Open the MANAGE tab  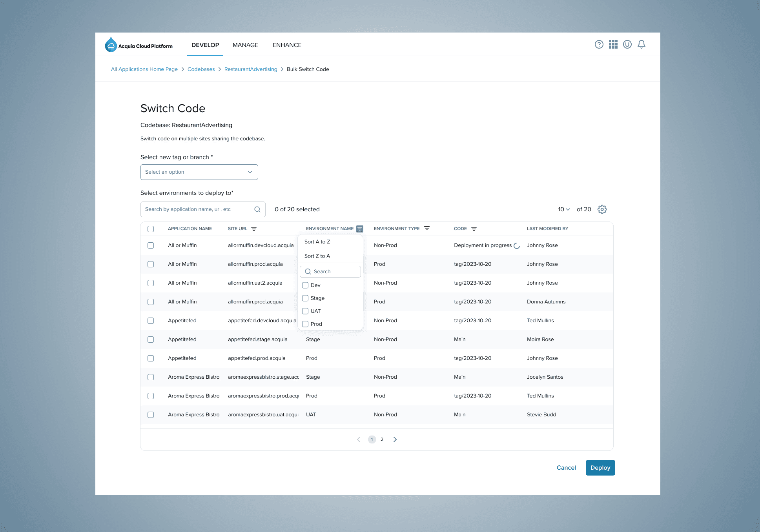point(246,45)
